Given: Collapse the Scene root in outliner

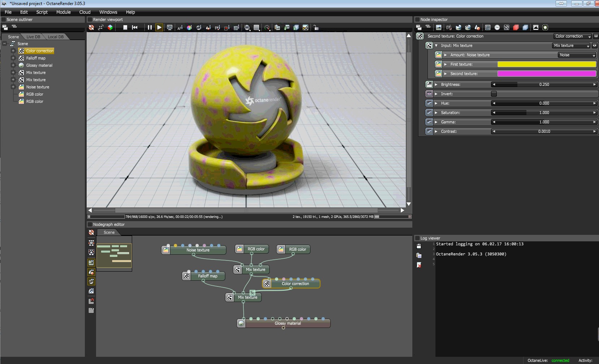Looking at the screenshot, I should [5, 44].
